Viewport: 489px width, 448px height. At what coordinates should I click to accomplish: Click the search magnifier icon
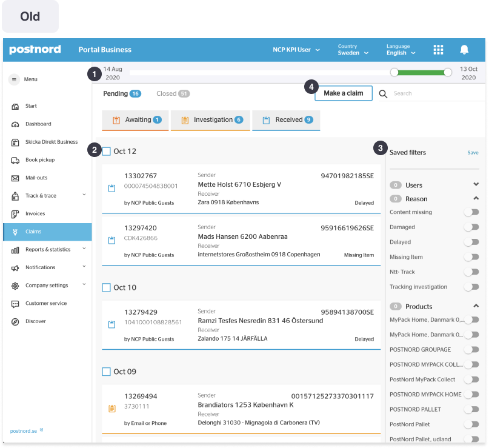pyautogui.click(x=383, y=94)
